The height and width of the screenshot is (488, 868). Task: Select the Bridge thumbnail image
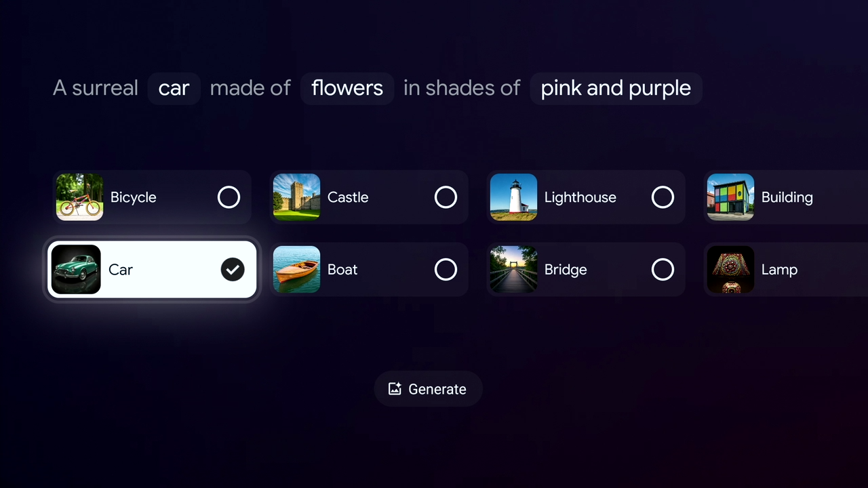point(513,269)
